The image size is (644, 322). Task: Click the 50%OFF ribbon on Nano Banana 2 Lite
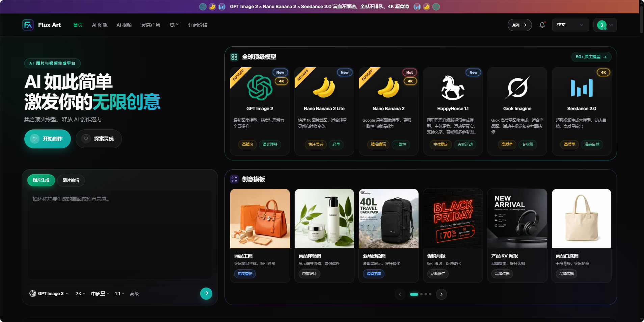tap(303, 75)
